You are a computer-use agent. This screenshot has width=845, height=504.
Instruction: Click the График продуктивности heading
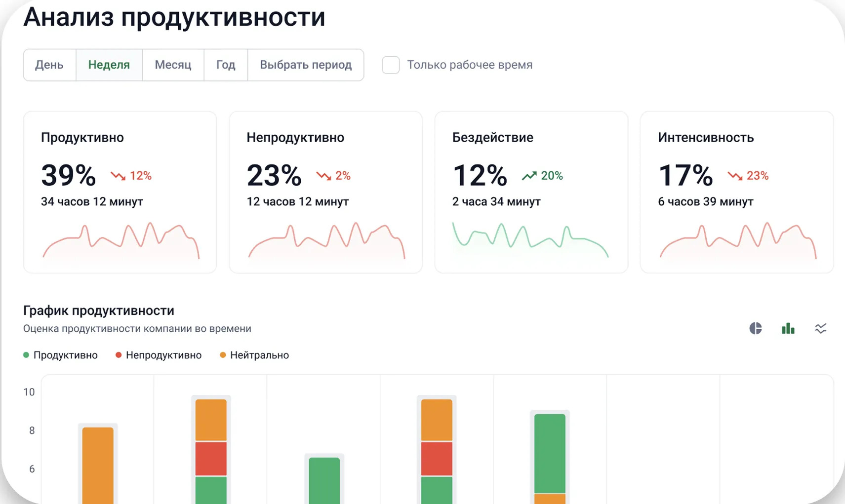[x=99, y=310]
